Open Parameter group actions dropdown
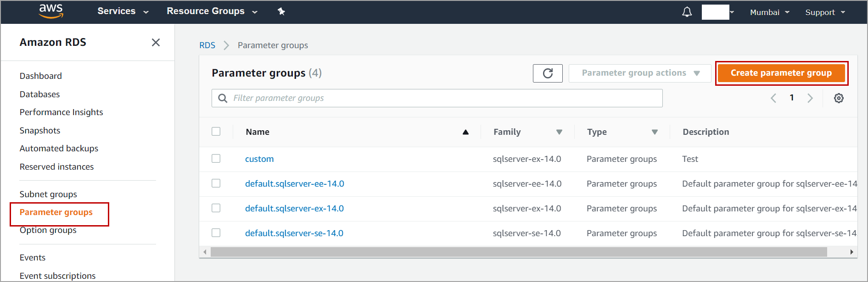 click(640, 73)
